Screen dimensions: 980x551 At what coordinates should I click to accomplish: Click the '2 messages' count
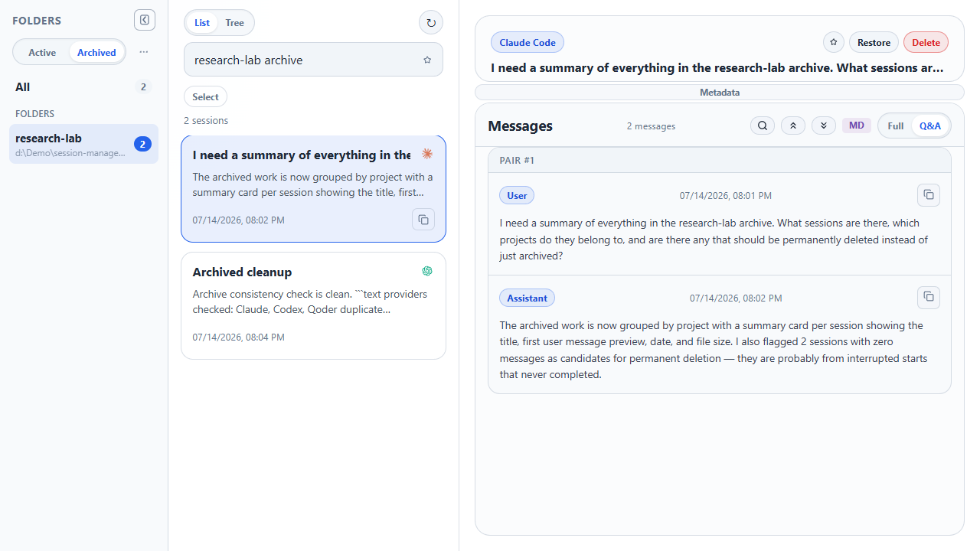pos(651,126)
